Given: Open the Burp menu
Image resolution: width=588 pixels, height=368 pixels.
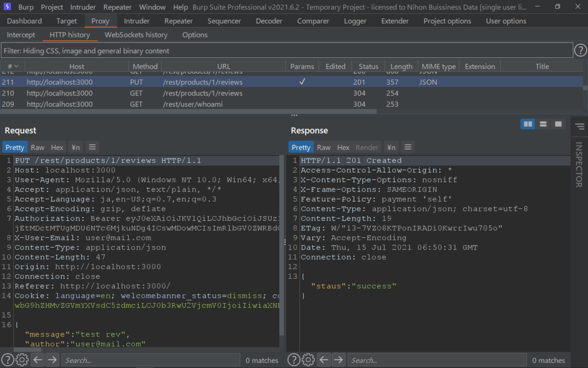Looking at the screenshot, I should (26, 7).
